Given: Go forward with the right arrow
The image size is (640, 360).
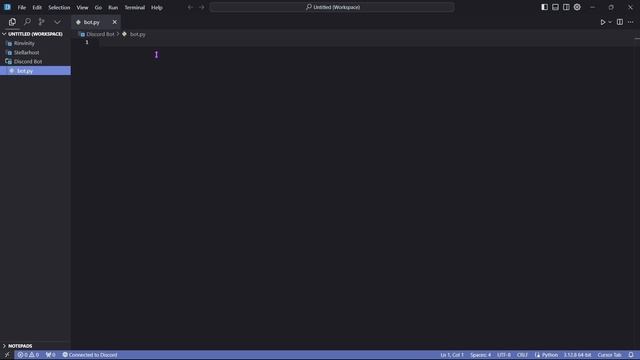Looking at the screenshot, I should pyautogui.click(x=202, y=7).
